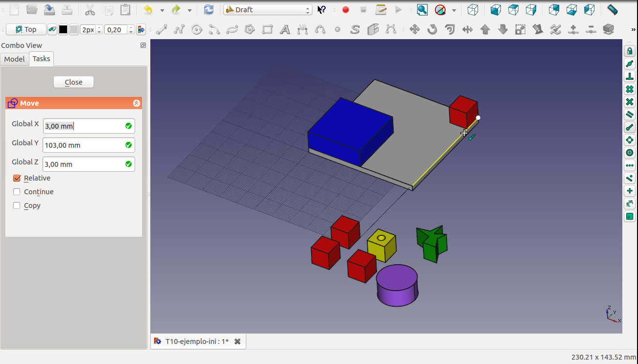Screen dimensions: 638x364
Task: Toggle the Snap Lock icon
Action: click(x=630, y=51)
